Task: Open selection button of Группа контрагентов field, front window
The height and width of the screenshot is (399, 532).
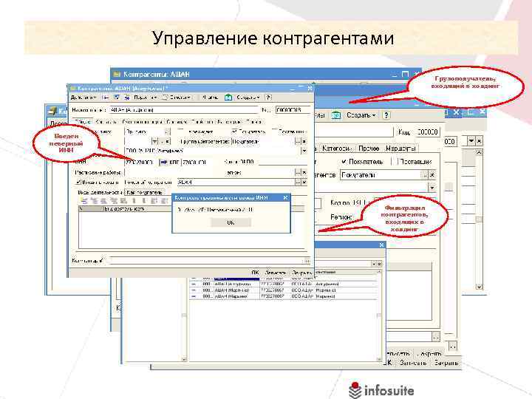Action: coord(298,141)
